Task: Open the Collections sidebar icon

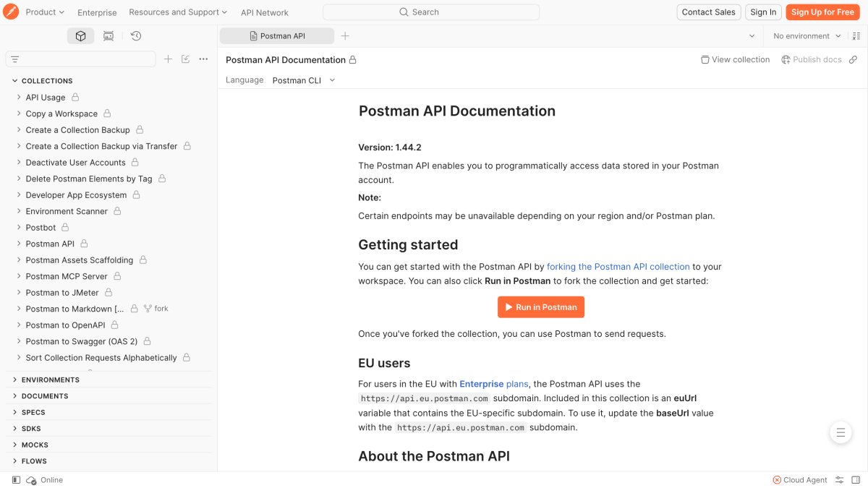Action: tap(81, 36)
